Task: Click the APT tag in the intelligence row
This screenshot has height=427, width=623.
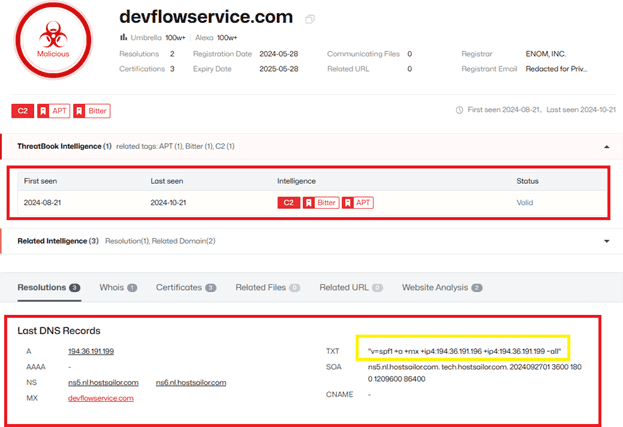Action: pos(358,202)
